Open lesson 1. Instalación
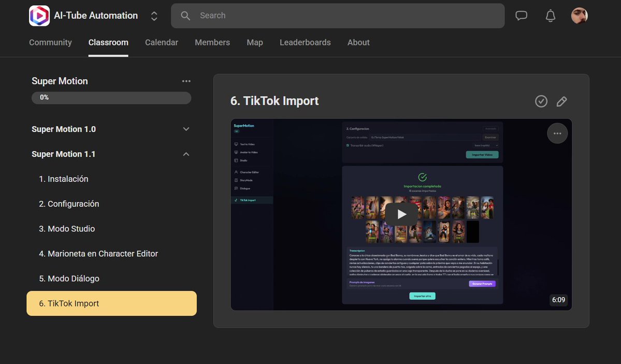The width and height of the screenshot is (621, 364). click(x=63, y=179)
